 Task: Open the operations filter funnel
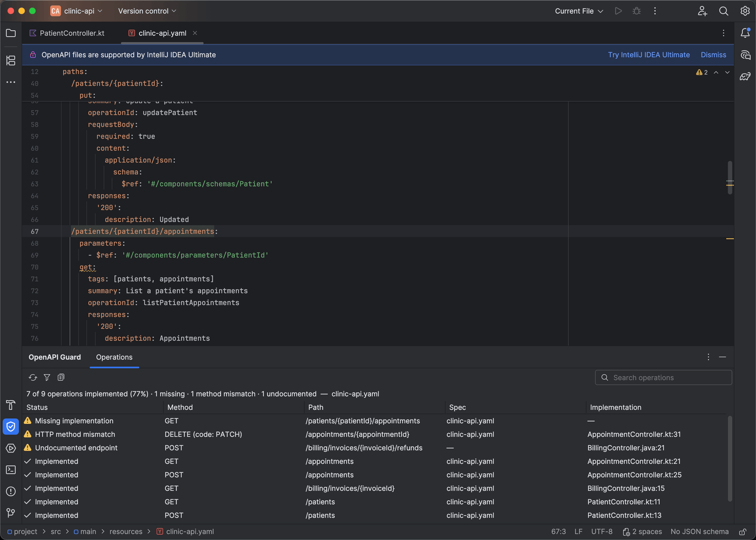tap(47, 377)
